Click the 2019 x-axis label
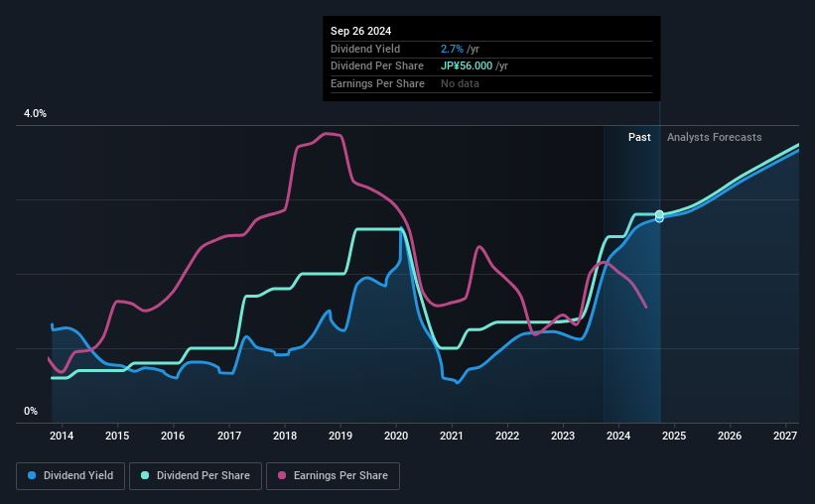This screenshot has width=815, height=504. (340, 436)
